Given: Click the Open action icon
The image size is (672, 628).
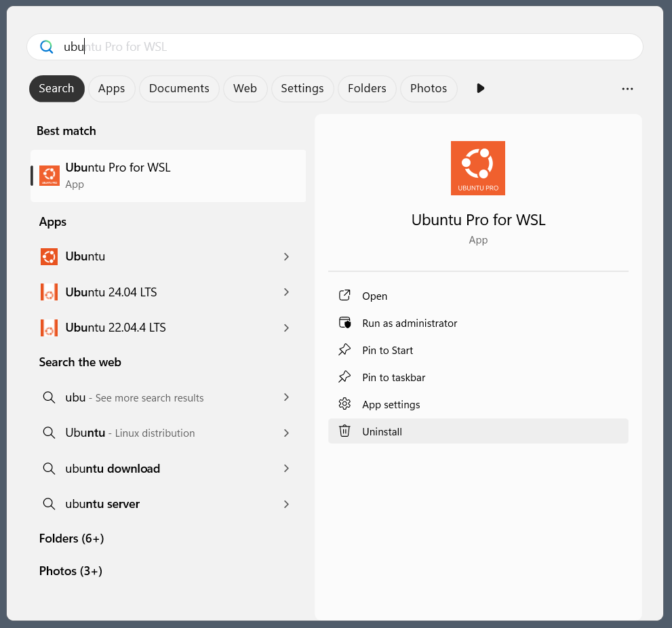Looking at the screenshot, I should 344,296.
